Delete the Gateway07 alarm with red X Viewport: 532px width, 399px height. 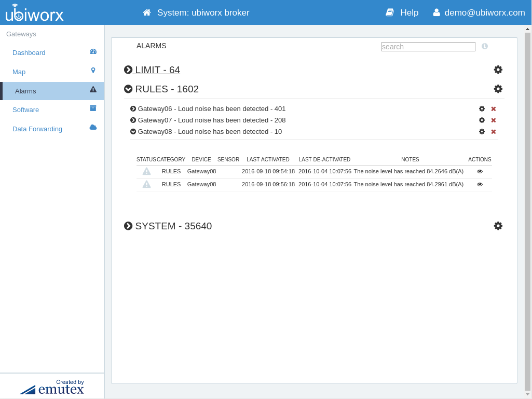tap(493, 120)
